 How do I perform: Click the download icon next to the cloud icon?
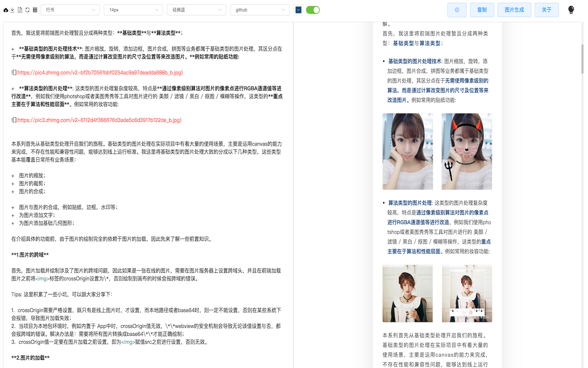tap(12, 10)
